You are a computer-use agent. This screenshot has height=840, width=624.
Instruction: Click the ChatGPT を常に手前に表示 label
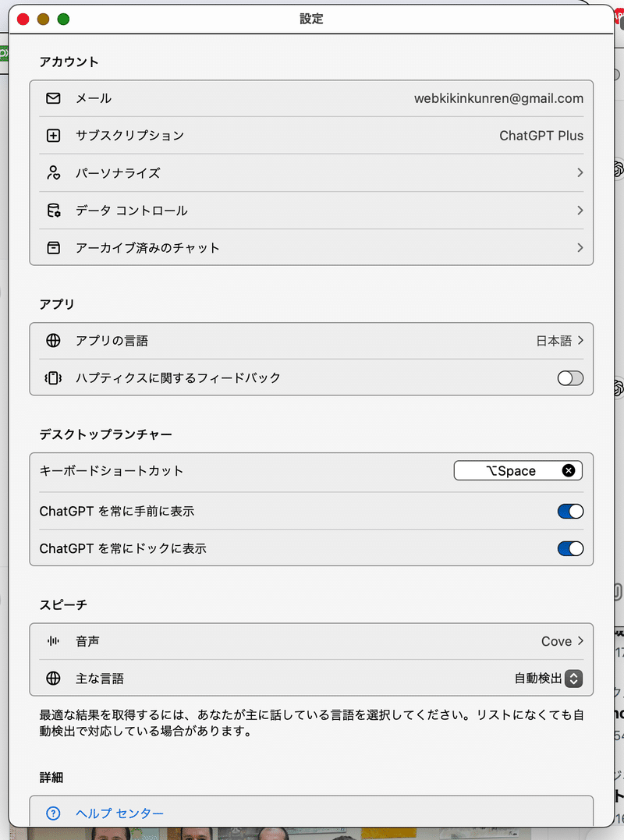117,511
